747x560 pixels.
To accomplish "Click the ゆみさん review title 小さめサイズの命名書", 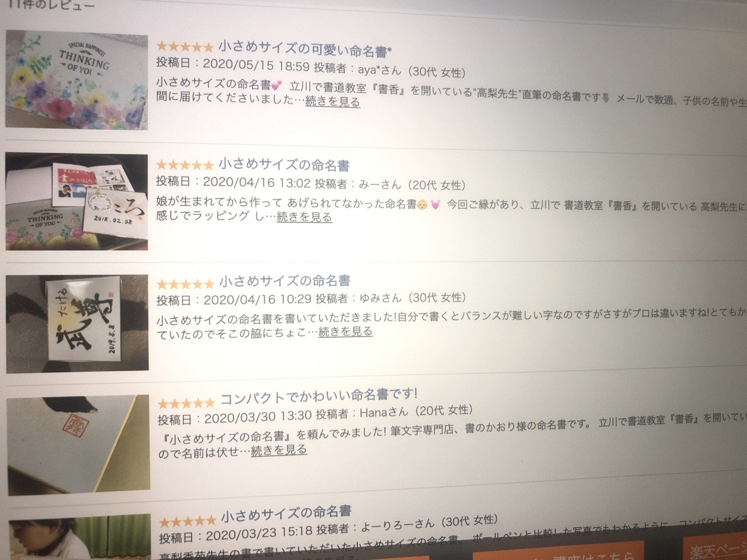I will pos(285,282).
